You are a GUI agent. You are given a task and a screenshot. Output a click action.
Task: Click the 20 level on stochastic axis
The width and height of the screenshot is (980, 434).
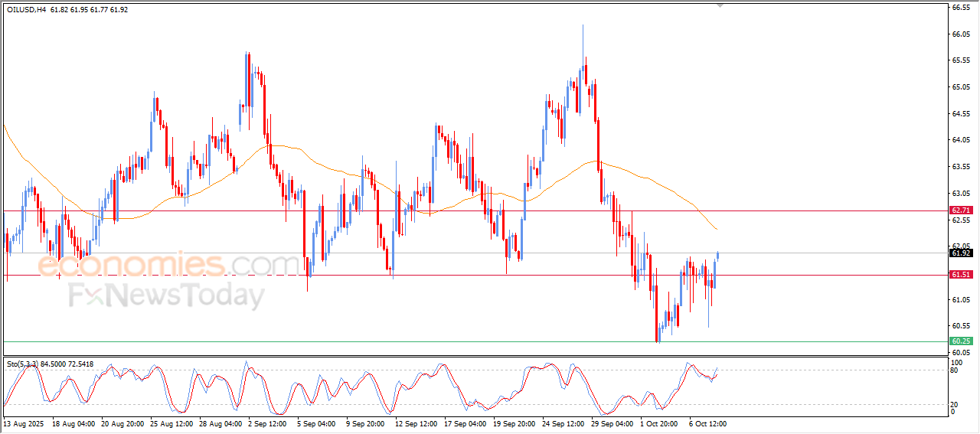[x=954, y=404]
